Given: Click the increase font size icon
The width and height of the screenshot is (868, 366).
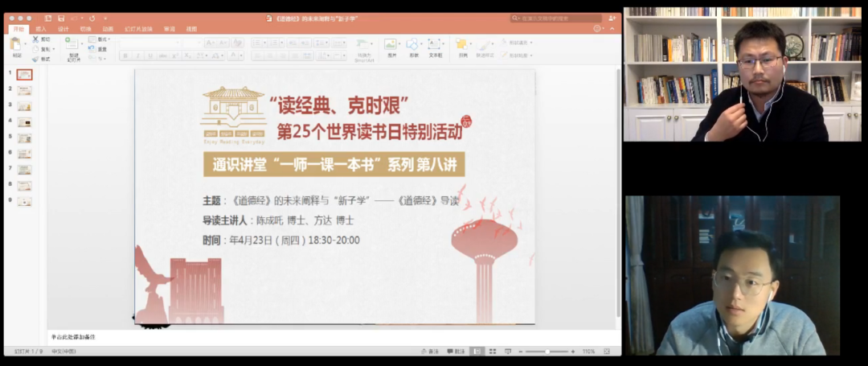Looking at the screenshot, I should point(210,43).
